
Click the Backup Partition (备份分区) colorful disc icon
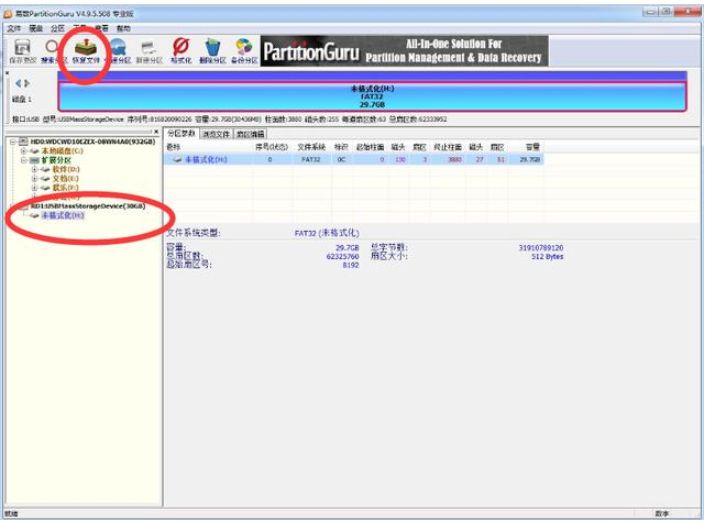pos(244,47)
